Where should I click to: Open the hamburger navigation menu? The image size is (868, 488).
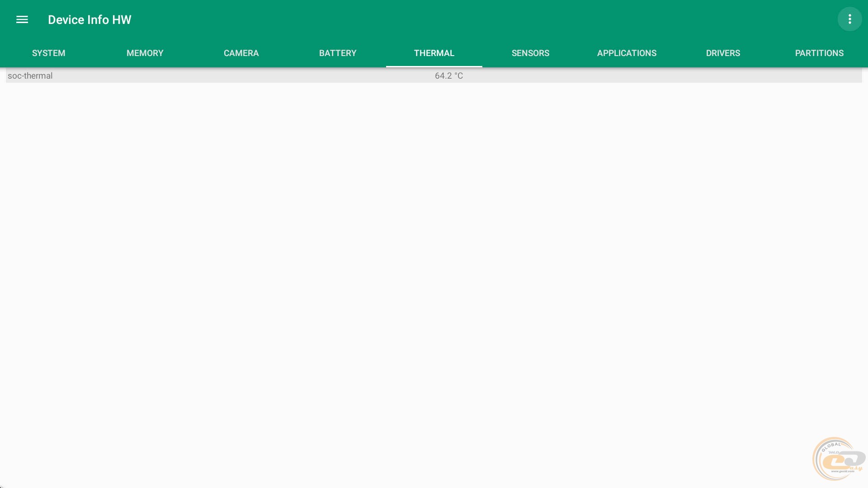[22, 19]
